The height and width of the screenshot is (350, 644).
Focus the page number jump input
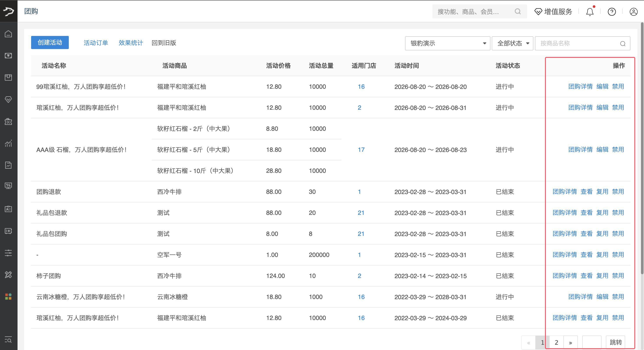point(591,343)
